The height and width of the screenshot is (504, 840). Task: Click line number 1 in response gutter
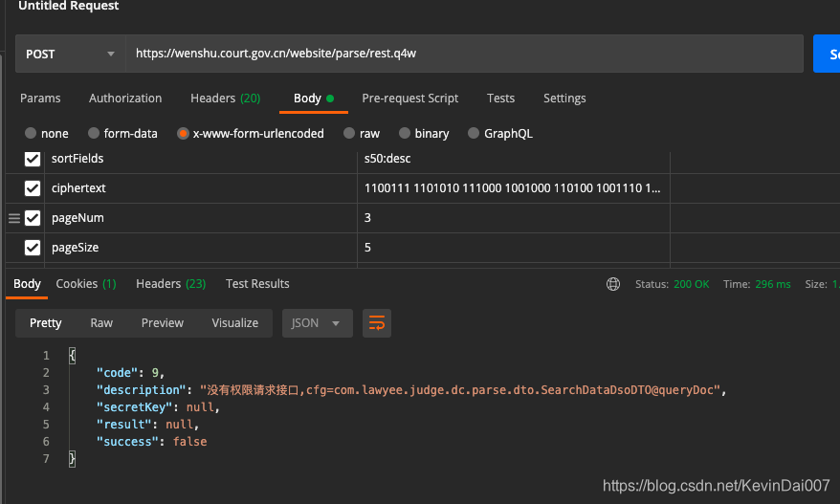pos(46,356)
